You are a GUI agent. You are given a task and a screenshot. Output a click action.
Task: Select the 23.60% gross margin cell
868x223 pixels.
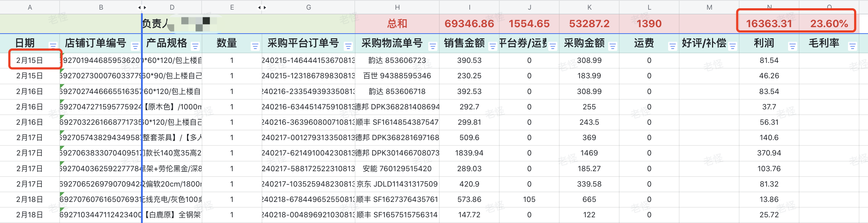829,24
